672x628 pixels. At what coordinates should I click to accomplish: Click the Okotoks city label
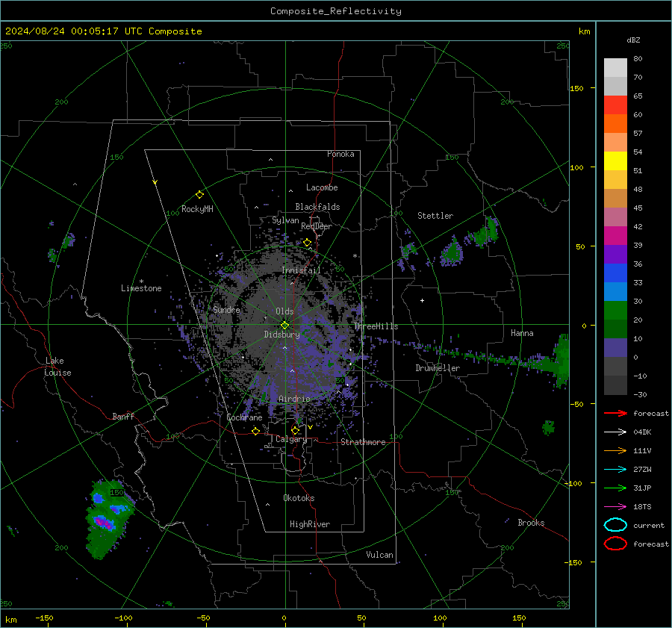299,498
